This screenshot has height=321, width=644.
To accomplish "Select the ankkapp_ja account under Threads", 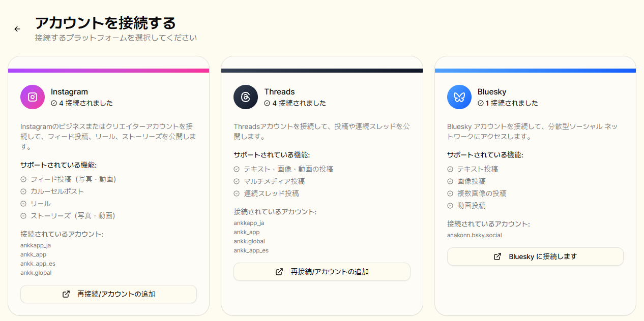I will (x=249, y=223).
